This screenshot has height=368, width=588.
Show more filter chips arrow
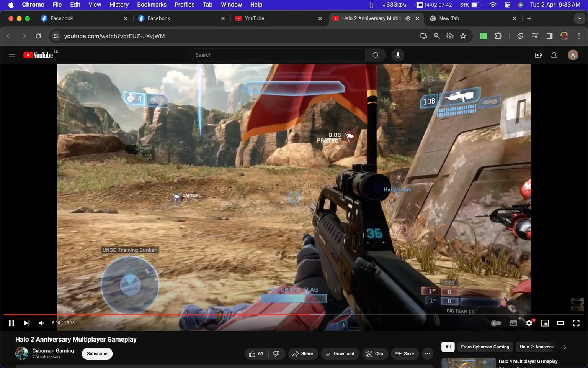click(x=565, y=347)
